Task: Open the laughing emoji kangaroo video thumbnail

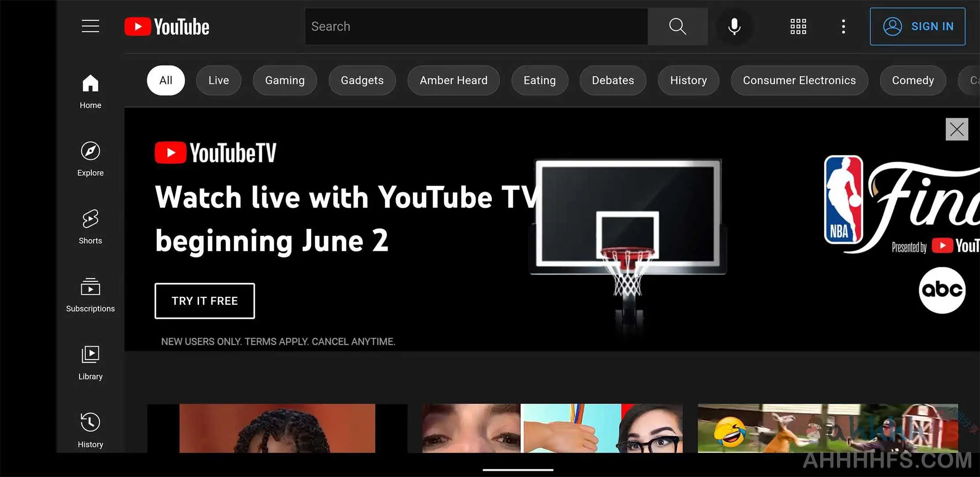Action: 827,428
